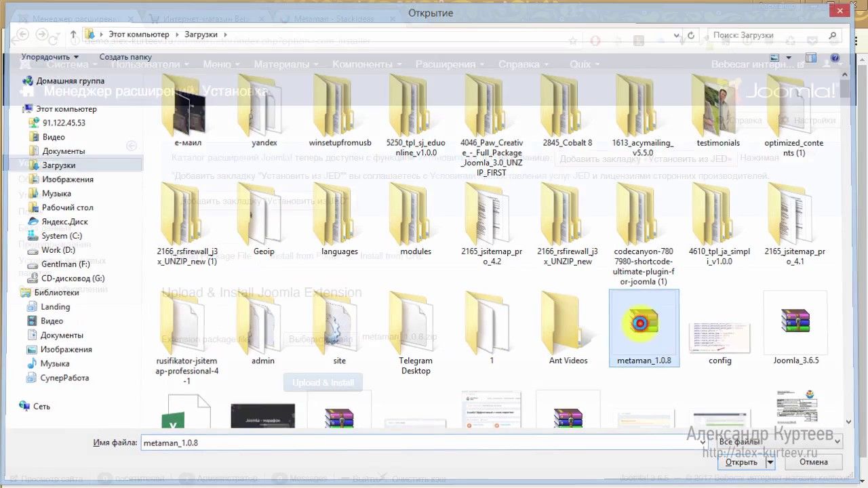Select the metaman_1.0.8 archive file
The image size is (868, 488).
tap(644, 328)
